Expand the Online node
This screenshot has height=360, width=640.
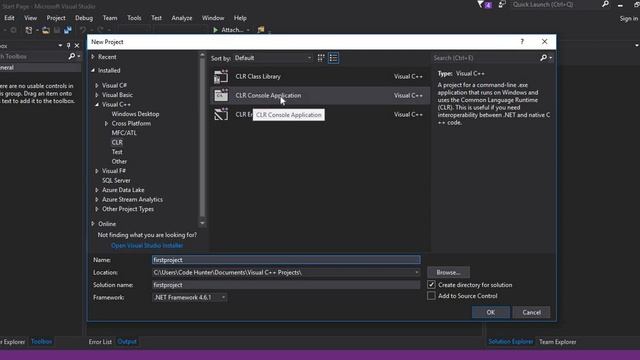coord(93,224)
